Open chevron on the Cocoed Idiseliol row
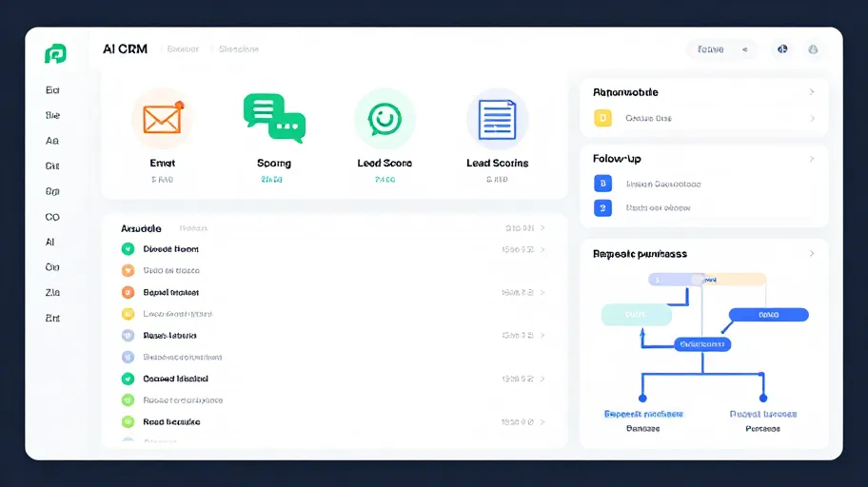Image resolution: width=868 pixels, height=487 pixels. coord(542,380)
